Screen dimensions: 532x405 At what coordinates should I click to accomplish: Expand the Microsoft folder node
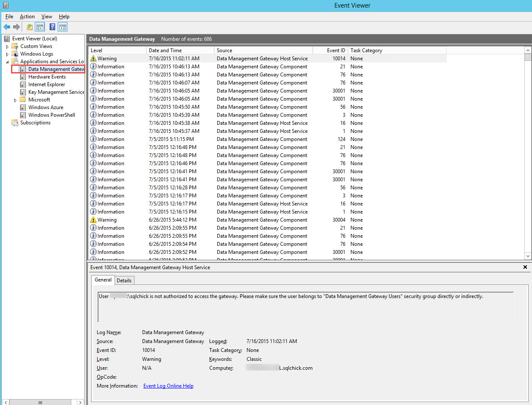15,100
